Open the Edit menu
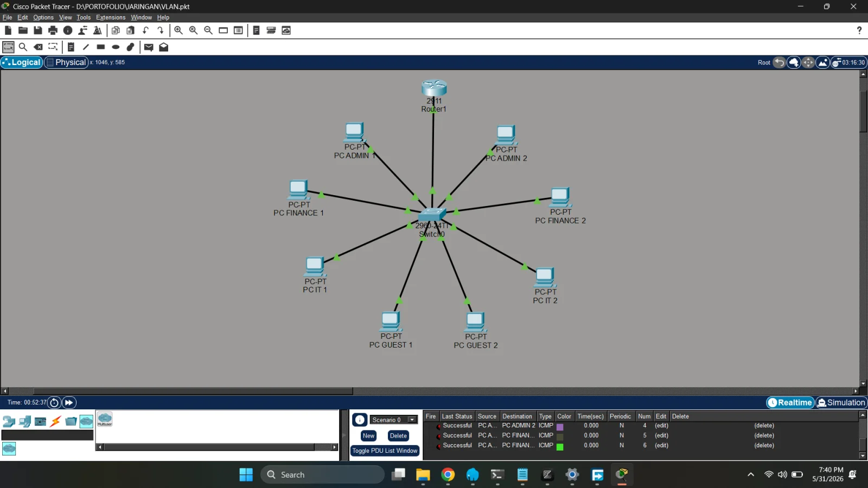 tap(22, 17)
